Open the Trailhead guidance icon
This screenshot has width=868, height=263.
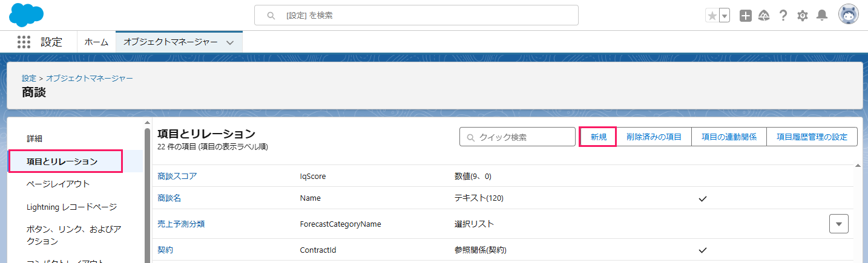(x=764, y=16)
